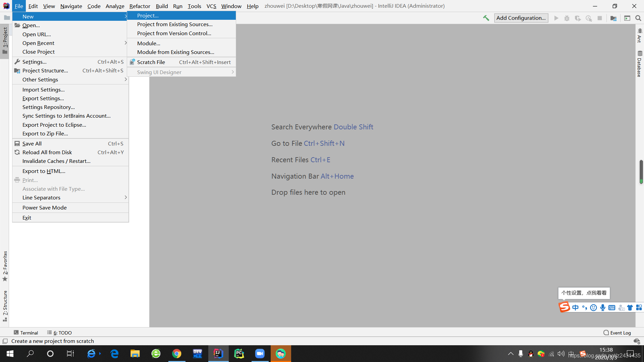Open the Refactor menu
Viewport: 644px width, 362px height.
pyautogui.click(x=140, y=6)
